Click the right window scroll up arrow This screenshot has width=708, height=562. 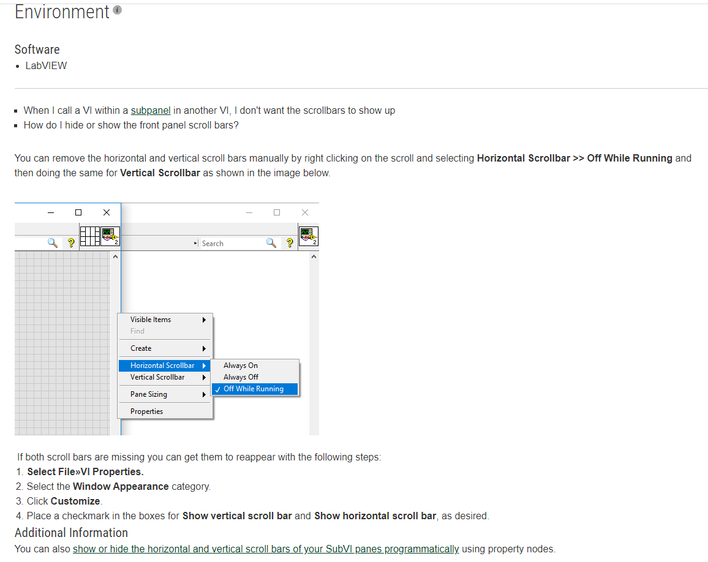click(314, 256)
